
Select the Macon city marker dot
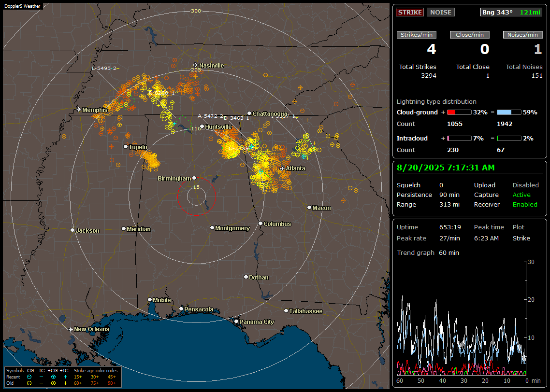[x=309, y=208]
